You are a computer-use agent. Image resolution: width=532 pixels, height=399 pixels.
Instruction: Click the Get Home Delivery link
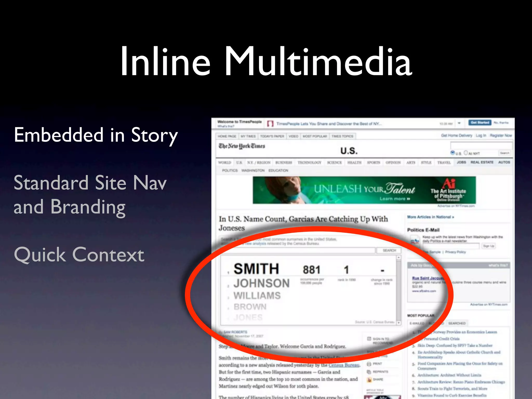(456, 135)
